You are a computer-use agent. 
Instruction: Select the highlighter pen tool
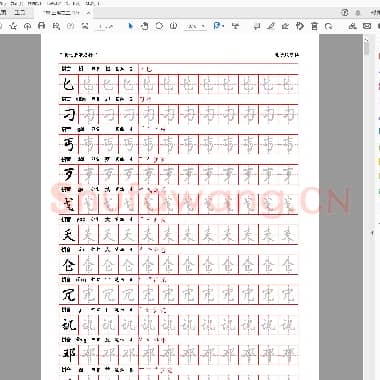271,26
